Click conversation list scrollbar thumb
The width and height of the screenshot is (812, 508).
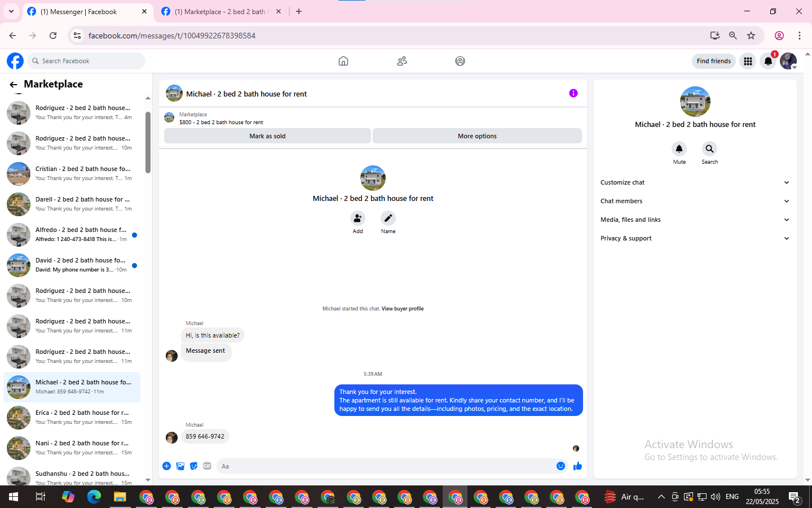click(x=148, y=142)
